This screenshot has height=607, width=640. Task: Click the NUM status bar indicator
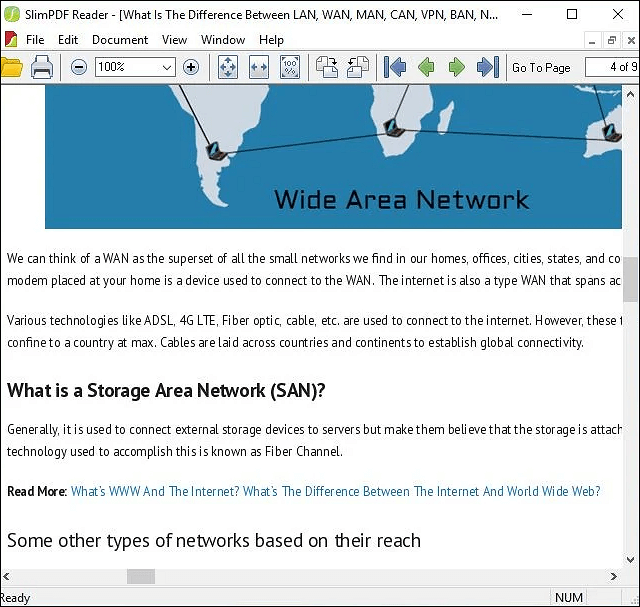click(x=569, y=598)
